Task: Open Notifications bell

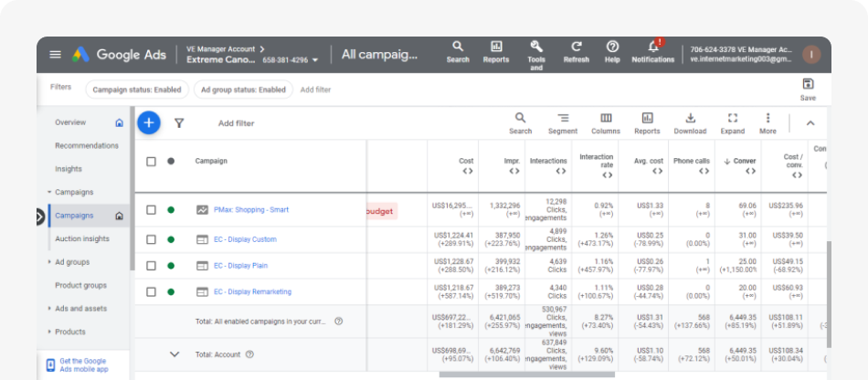Action: (x=653, y=52)
